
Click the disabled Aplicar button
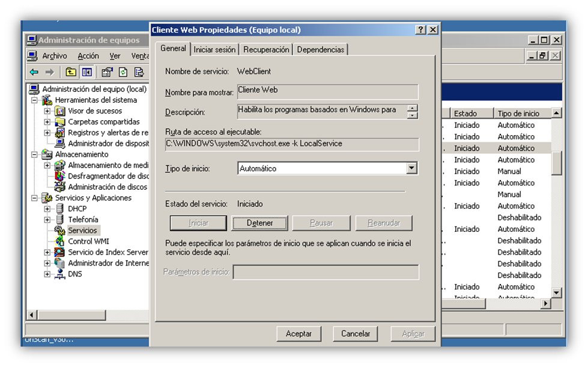point(413,333)
